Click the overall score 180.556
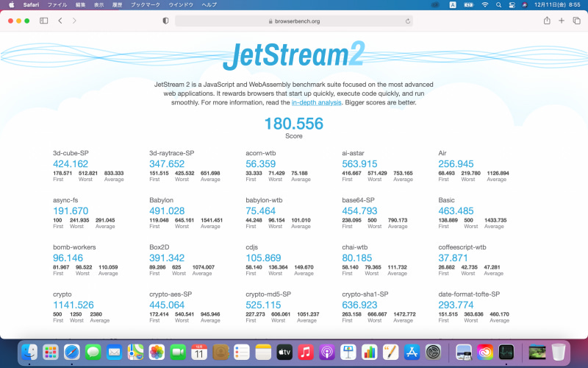This screenshot has height=368, width=588. click(293, 124)
